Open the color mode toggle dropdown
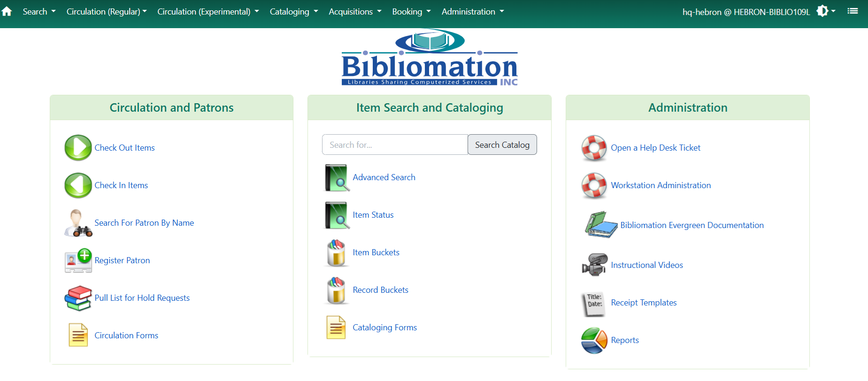 coord(826,11)
